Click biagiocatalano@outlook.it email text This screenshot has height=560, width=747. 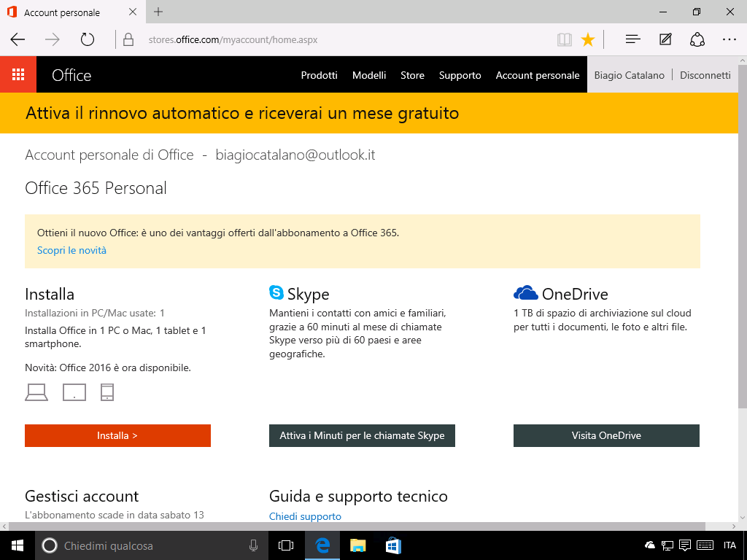tap(295, 155)
